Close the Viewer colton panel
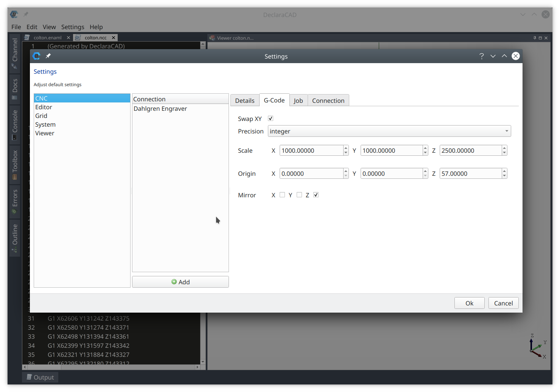Screen dimensions: 560x392 (x=546, y=38)
